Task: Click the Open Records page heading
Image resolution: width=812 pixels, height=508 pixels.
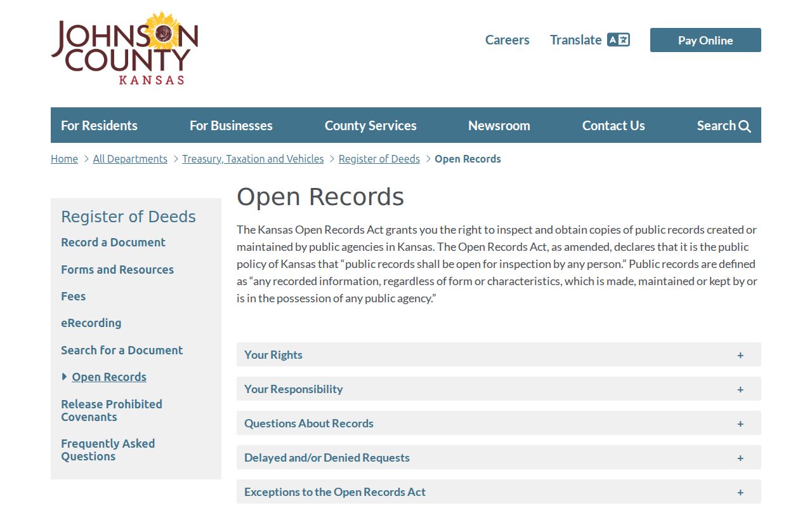Action: pyautogui.click(x=320, y=197)
